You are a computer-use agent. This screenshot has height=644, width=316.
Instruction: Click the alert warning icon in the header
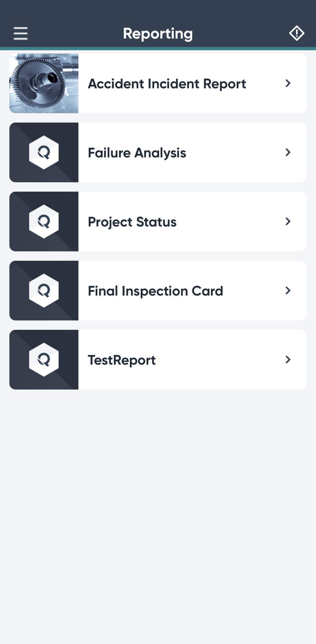tap(296, 33)
